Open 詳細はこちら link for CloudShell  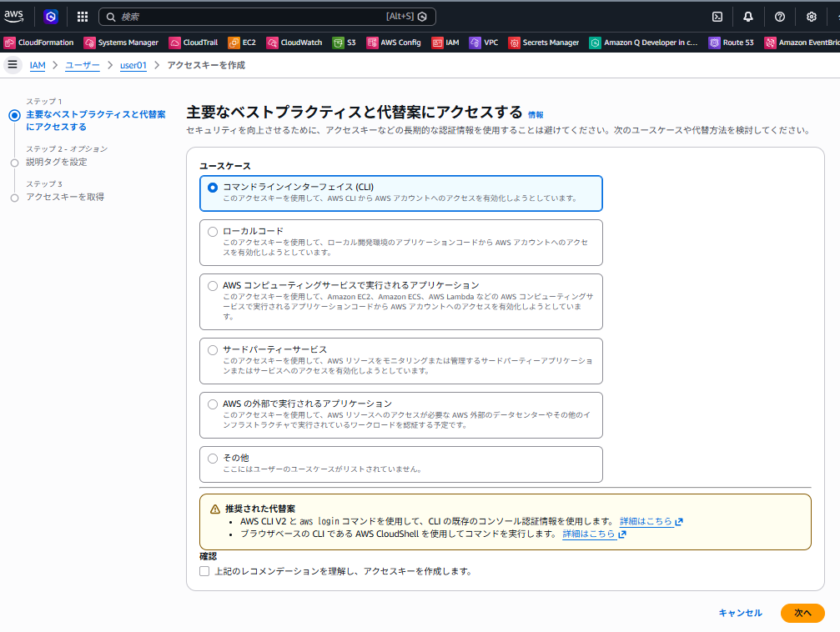[588, 534]
